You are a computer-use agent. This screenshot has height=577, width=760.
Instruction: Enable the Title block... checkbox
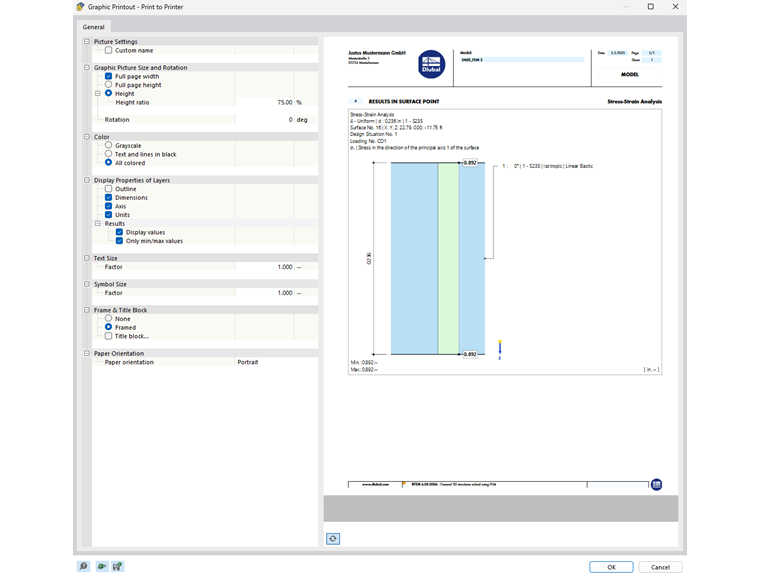(x=109, y=336)
